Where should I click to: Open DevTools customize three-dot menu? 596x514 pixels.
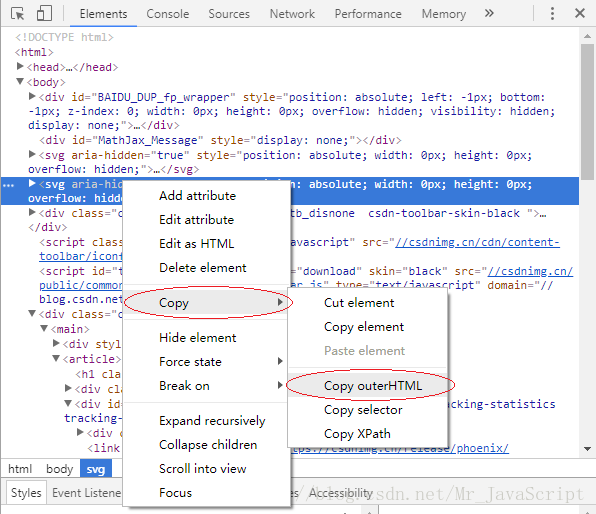(x=552, y=13)
